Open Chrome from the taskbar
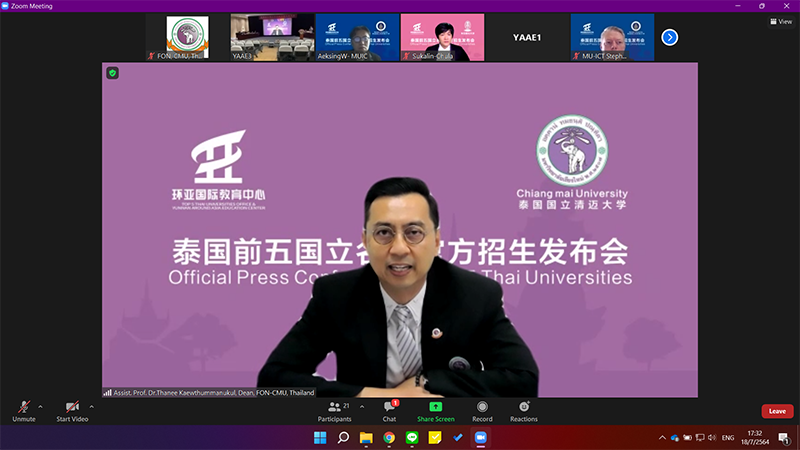 click(389, 438)
